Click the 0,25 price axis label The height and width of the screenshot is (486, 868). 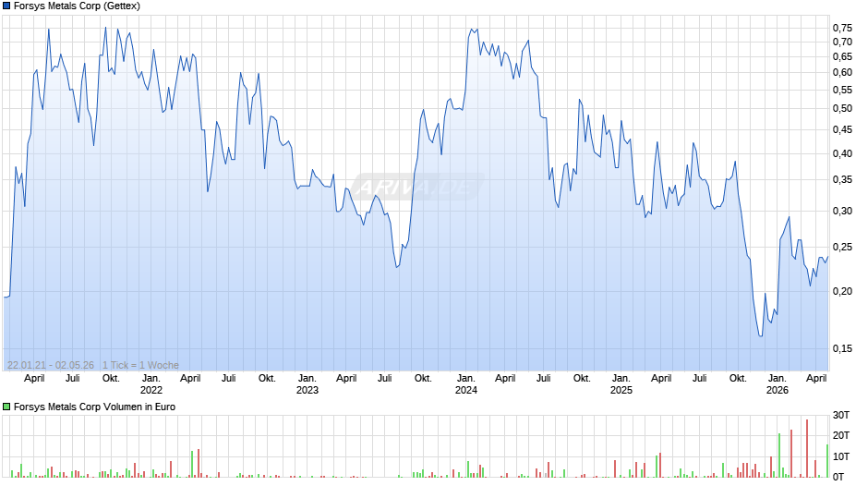click(x=842, y=247)
